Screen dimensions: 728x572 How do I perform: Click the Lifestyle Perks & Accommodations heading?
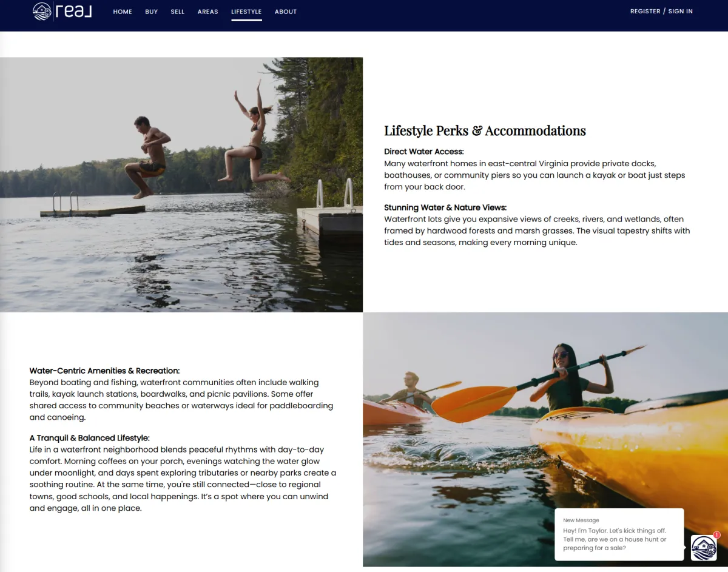coord(485,130)
